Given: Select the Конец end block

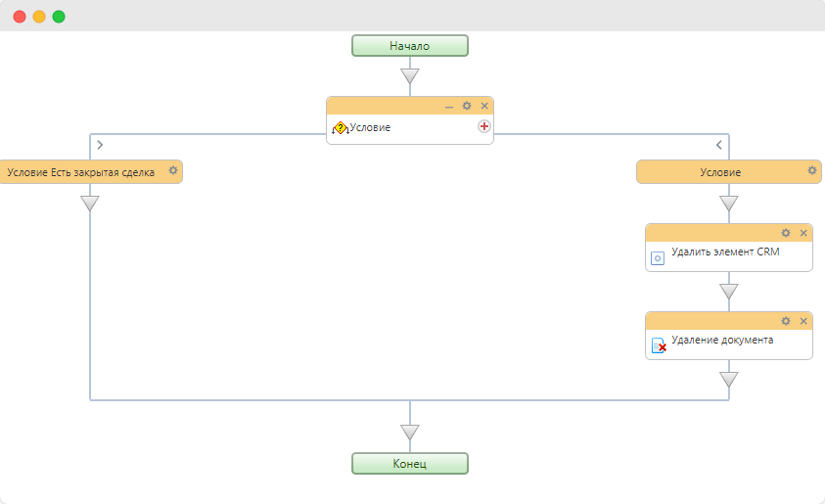Looking at the screenshot, I should [x=410, y=464].
